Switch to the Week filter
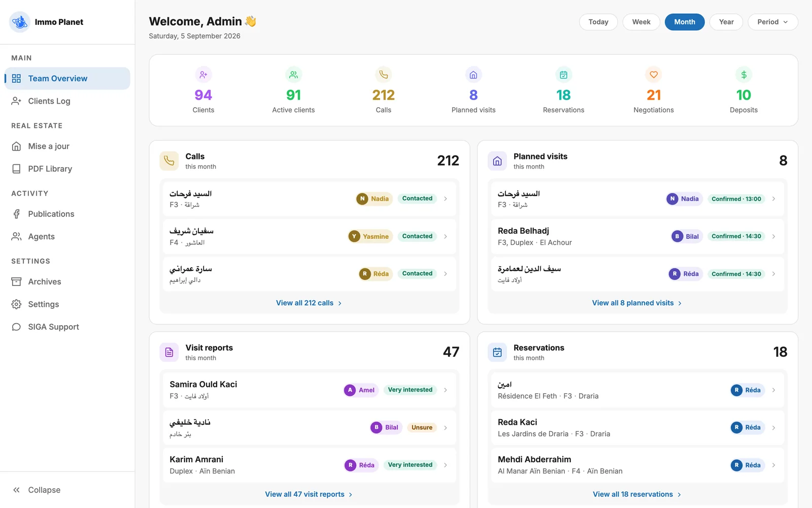 (641, 22)
